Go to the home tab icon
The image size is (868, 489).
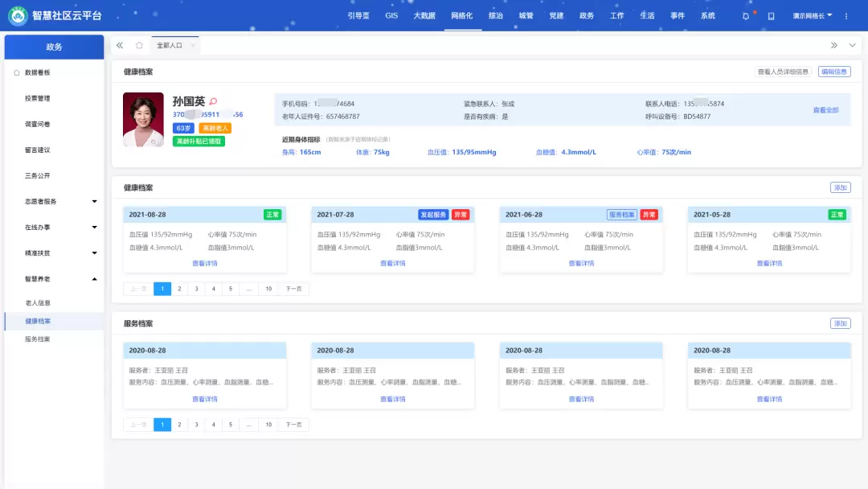pyautogui.click(x=139, y=45)
